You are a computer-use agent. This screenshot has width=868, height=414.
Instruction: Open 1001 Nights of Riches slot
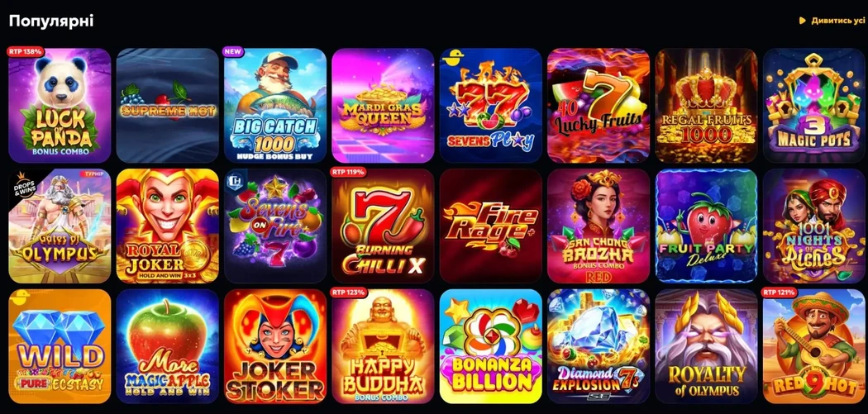pos(814,226)
